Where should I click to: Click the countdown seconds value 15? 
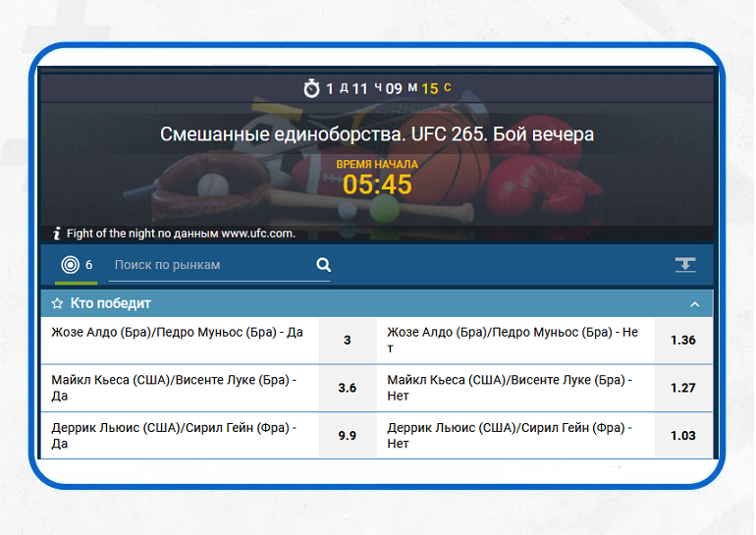pyautogui.click(x=430, y=88)
